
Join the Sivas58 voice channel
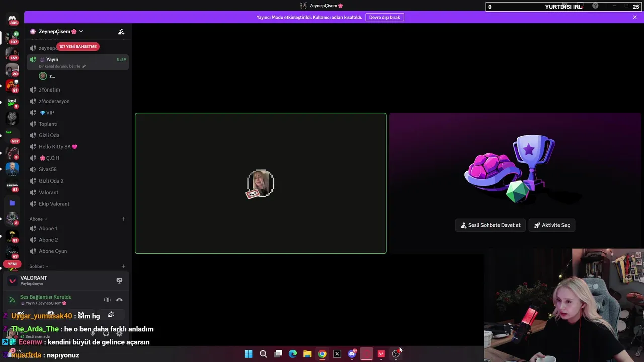point(77,169)
